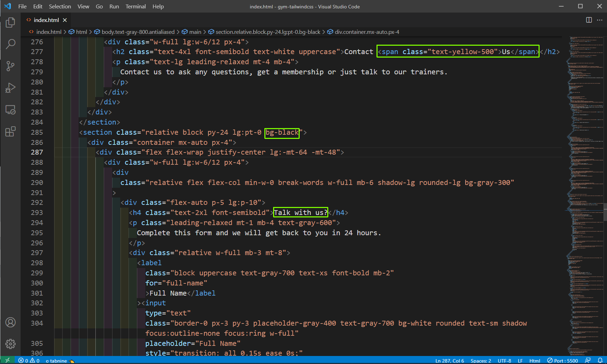Open the Go menu
This screenshot has width=607, height=364.
[x=99, y=6]
